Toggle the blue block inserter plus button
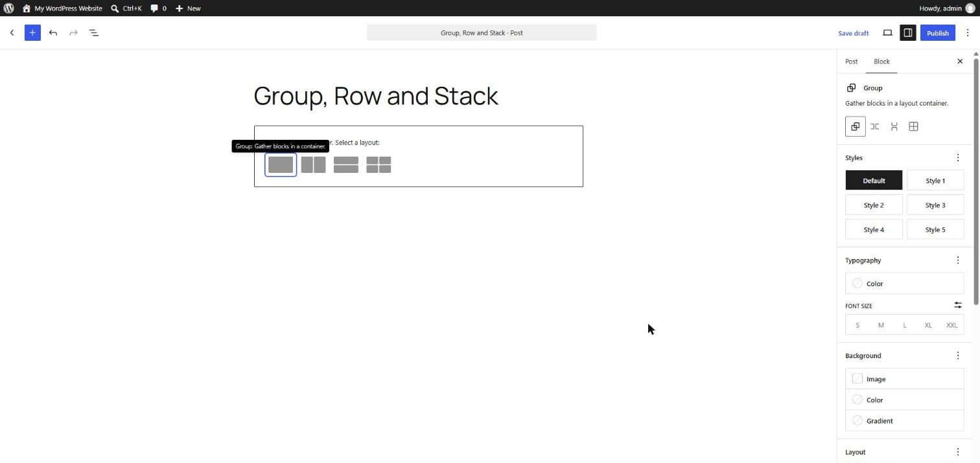The width and height of the screenshot is (980, 463). tap(32, 33)
